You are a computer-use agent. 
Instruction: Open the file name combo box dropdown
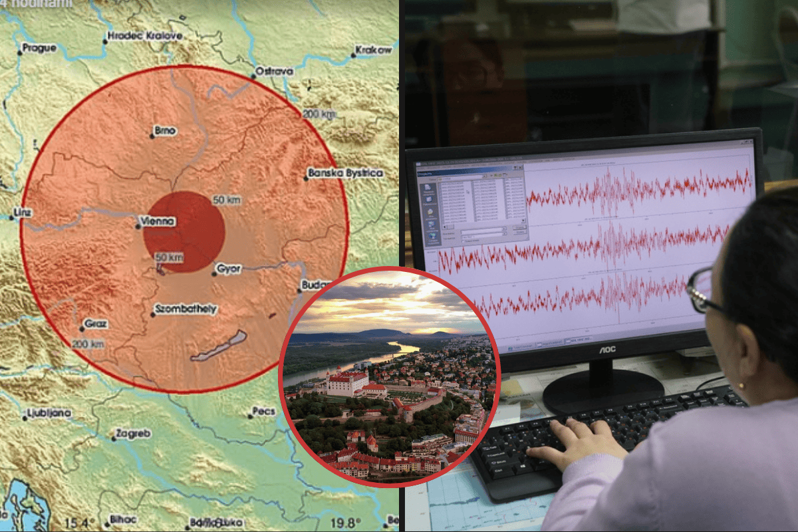(x=503, y=229)
